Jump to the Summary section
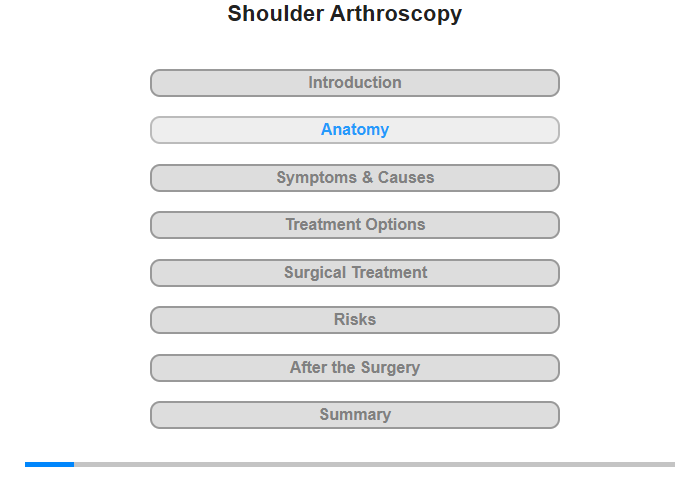This screenshot has width=700, height=480. 354,415
